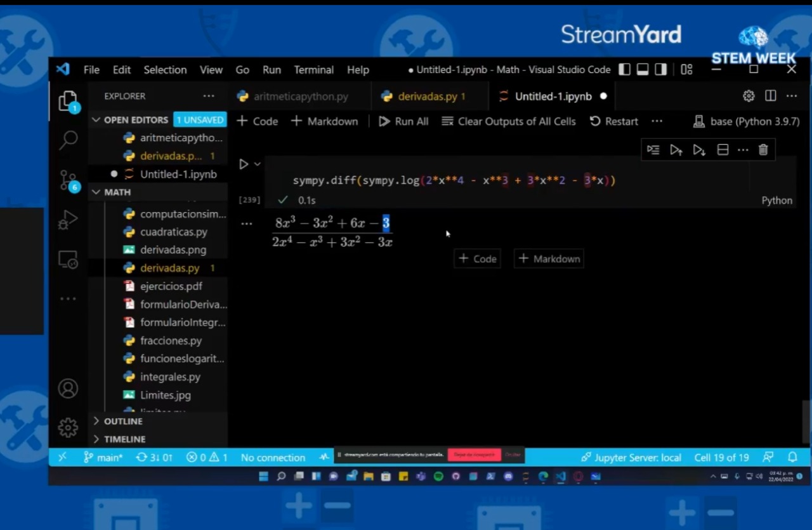Switch to derivadas.py tab

coord(429,96)
